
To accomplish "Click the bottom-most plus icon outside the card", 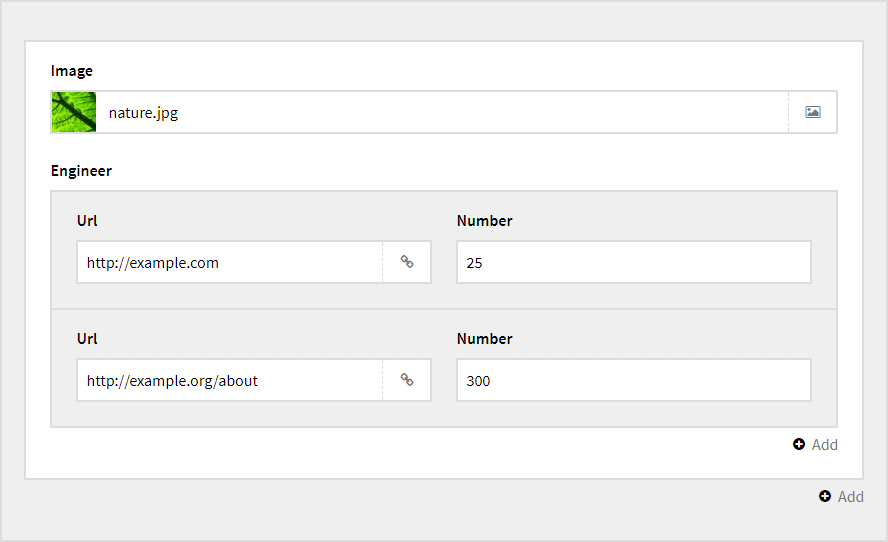I will (825, 496).
